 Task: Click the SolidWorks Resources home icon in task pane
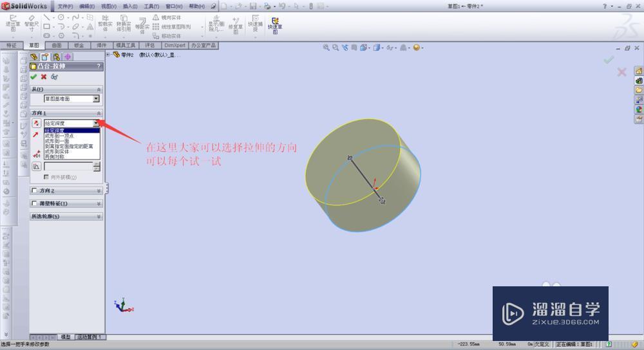(639, 71)
